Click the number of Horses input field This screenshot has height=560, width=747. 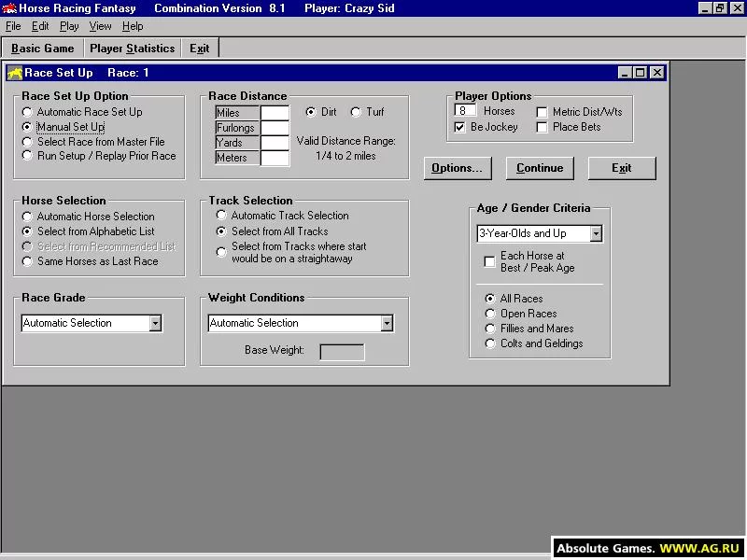465,111
